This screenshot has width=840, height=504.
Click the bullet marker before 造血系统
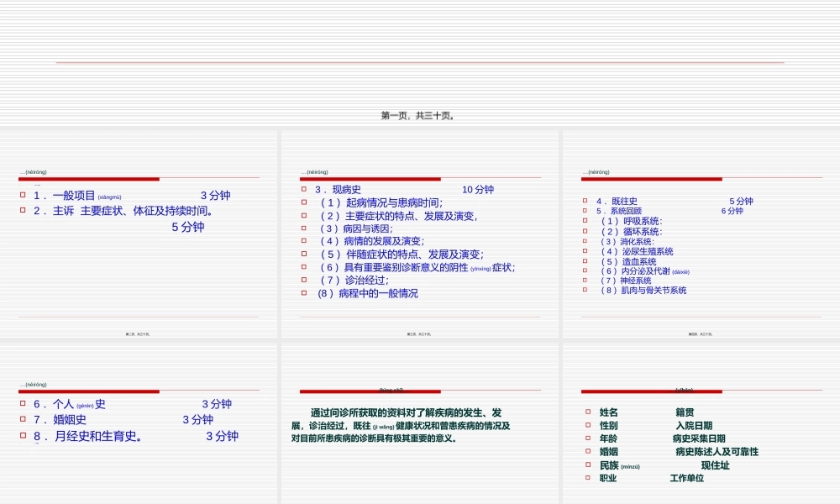[x=585, y=260]
